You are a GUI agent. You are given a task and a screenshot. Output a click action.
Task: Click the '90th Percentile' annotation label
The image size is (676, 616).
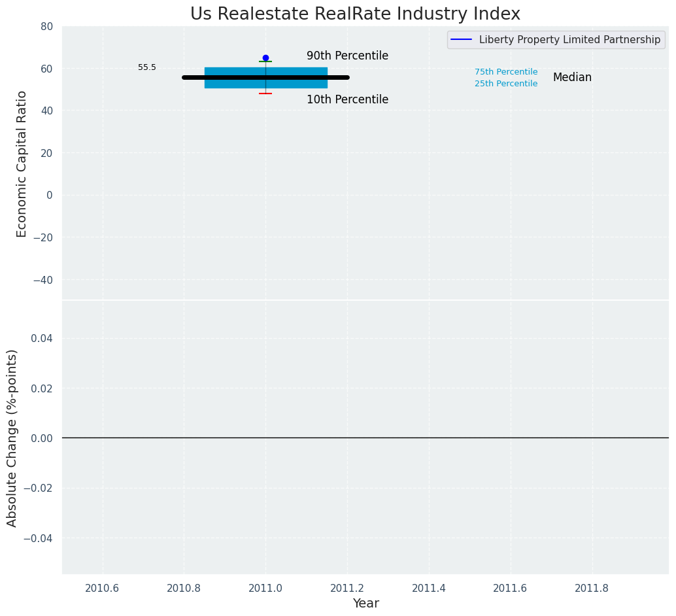[347, 56]
